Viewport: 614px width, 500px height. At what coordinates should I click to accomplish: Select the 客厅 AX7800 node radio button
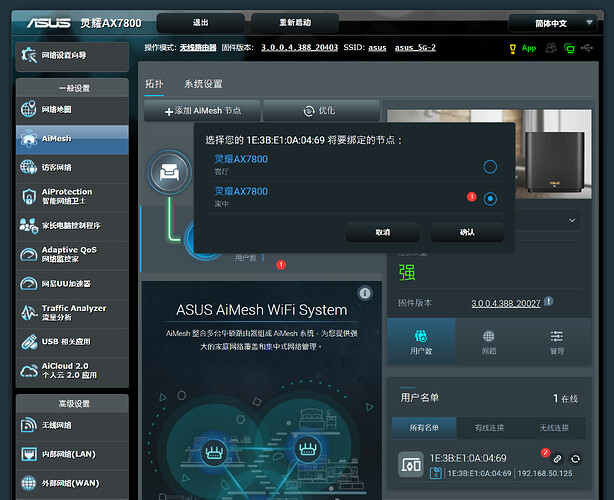(490, 167)
